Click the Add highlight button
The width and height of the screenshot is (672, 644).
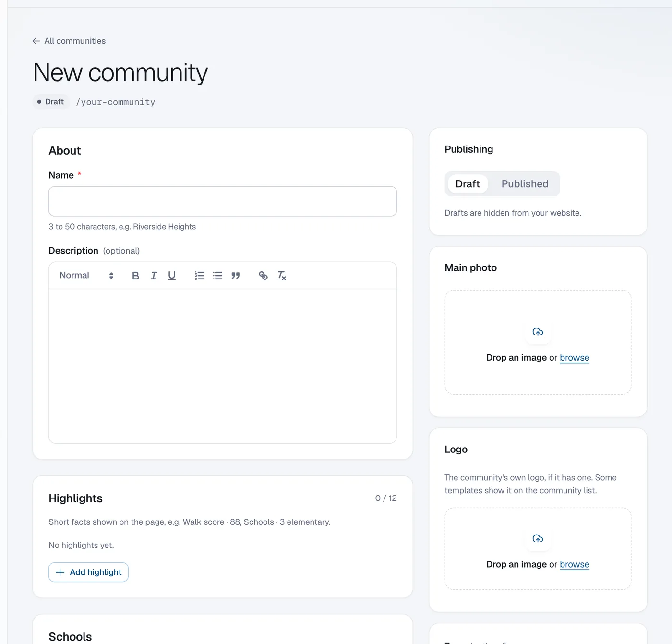(x=88, y=572)
